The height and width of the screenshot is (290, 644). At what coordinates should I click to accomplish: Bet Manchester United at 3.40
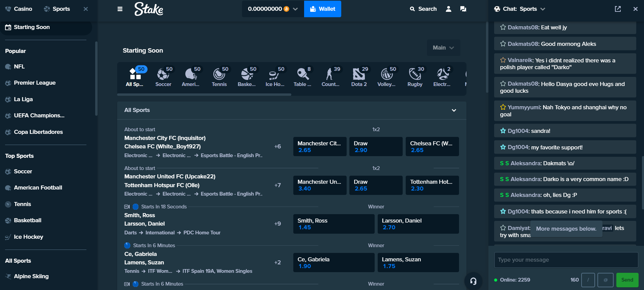pos(320,185)
